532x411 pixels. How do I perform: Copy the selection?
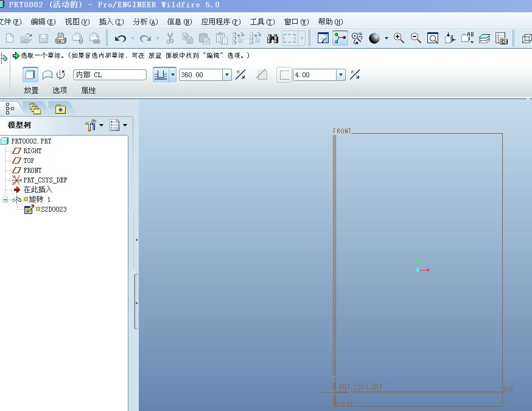(187, 38)
